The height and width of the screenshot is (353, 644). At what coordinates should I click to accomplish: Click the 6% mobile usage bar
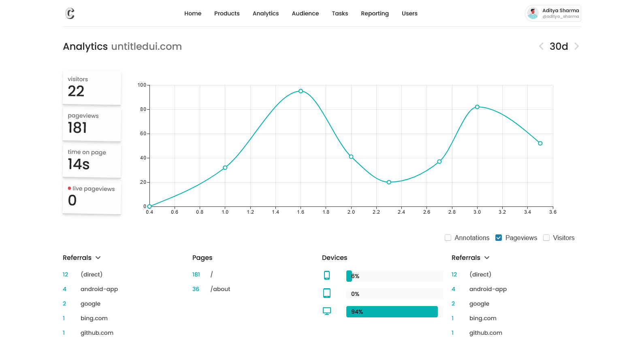[395, 276]
